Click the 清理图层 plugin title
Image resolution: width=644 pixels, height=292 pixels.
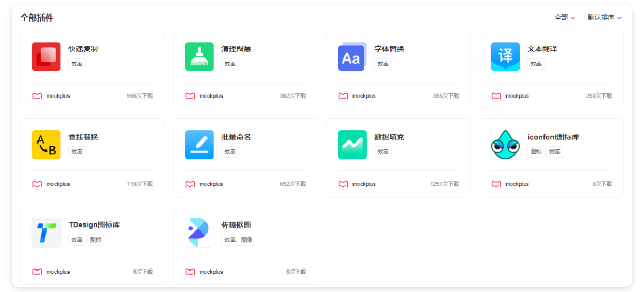click(236, 49)
